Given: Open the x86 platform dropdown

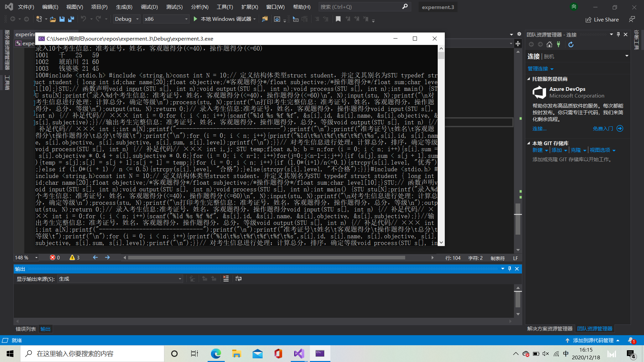Looking at the screenshot, I should pyautogui.click(x=166, y=19).
